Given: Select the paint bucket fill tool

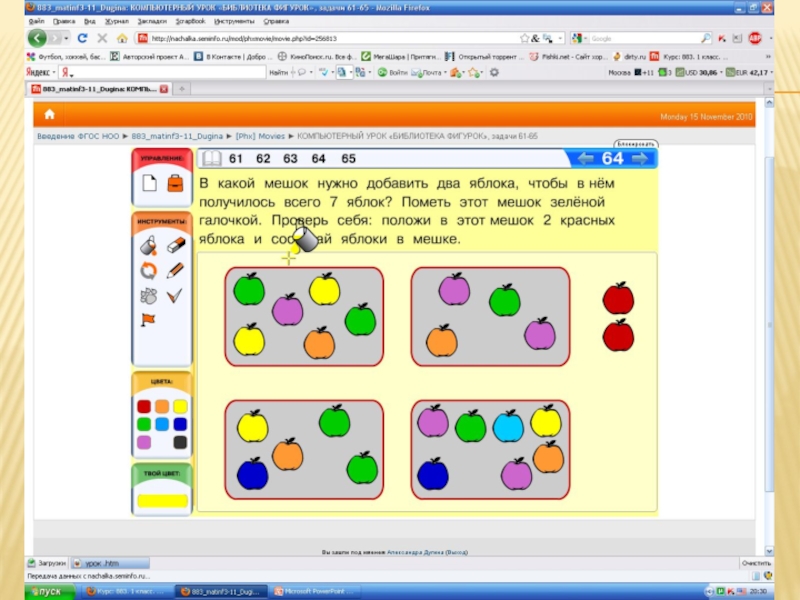Looking at the screenshot, I should pyautogui.click(x=148, y=246).
